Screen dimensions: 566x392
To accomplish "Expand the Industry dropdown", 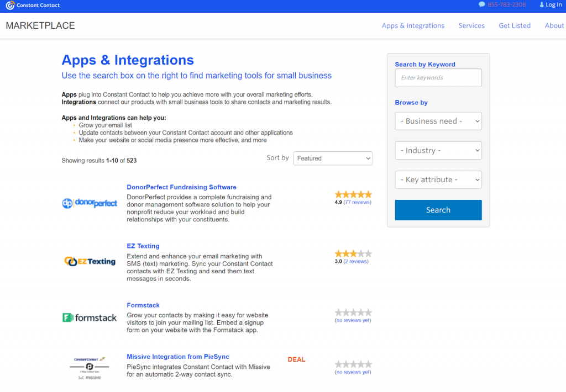I will click(x=438, y=150).
